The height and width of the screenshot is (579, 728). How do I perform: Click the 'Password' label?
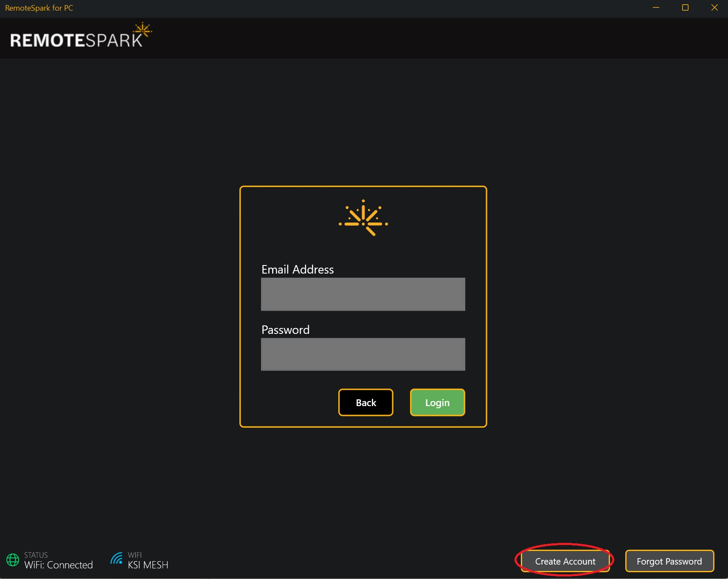tap(285, 330)
